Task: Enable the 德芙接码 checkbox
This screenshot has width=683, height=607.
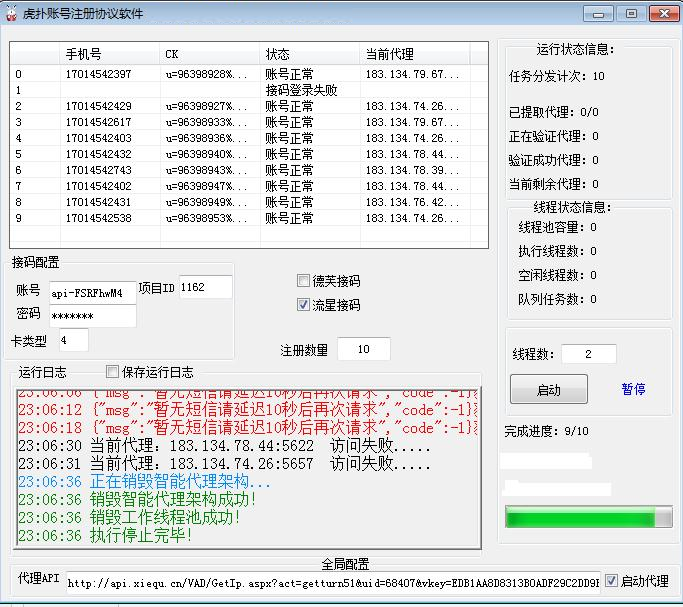Action: (304, 281)
